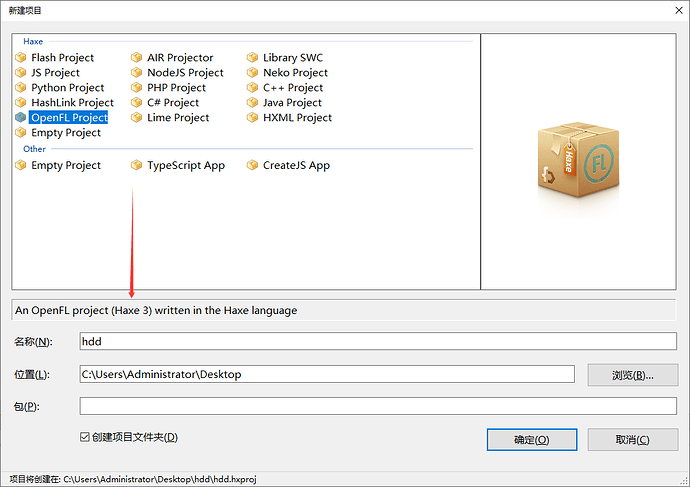
Task: Click the blue OpenFL Project icon
Action: (21, 117)
